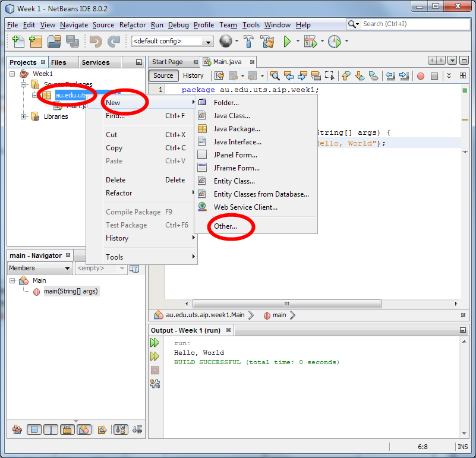Click the History view button
476x458 pixels.
pyautogui.click(x=193, y=75)
